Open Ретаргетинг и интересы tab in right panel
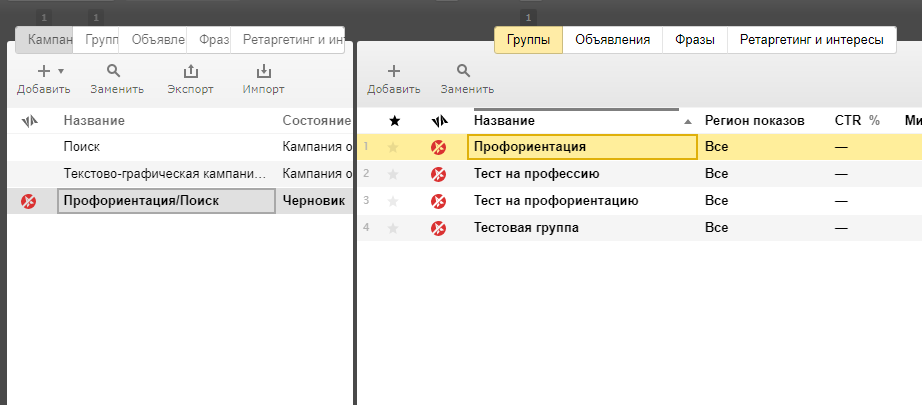The height and width of the screenshot is (405, 922). point(811,40)
